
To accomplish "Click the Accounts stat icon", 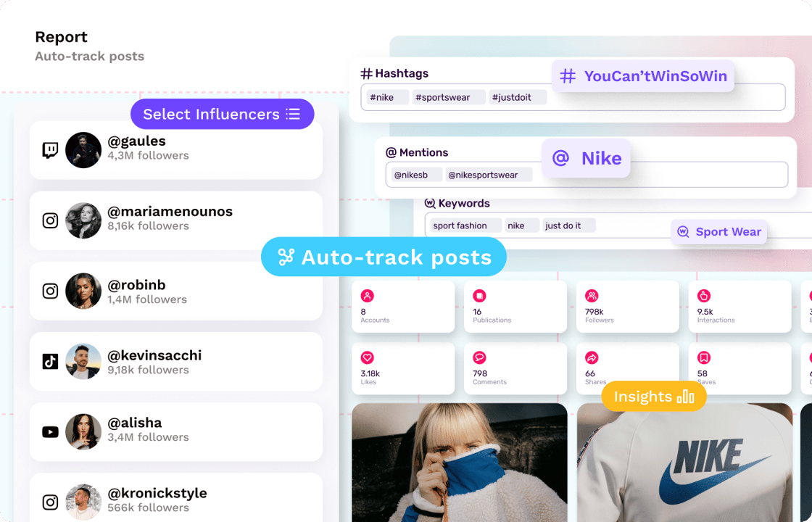I will click(368, 296).
